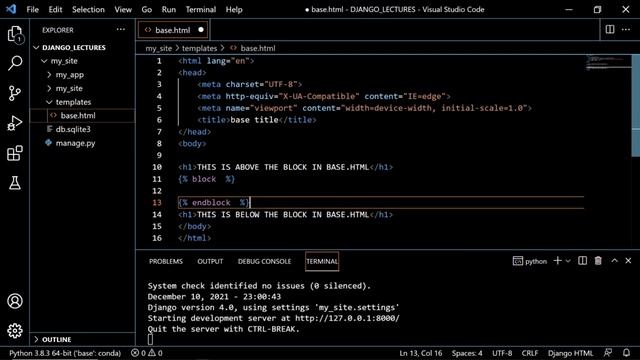Open manage.py in the explorer
The height and width of the screenshot is (360, 640).
click(75, 143)
